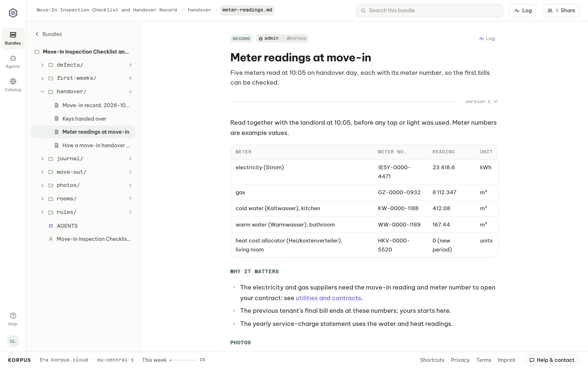The height and width of the screenshot is (368, 588).
Task: Open the Privacy footer link
Action: [460, 360]
